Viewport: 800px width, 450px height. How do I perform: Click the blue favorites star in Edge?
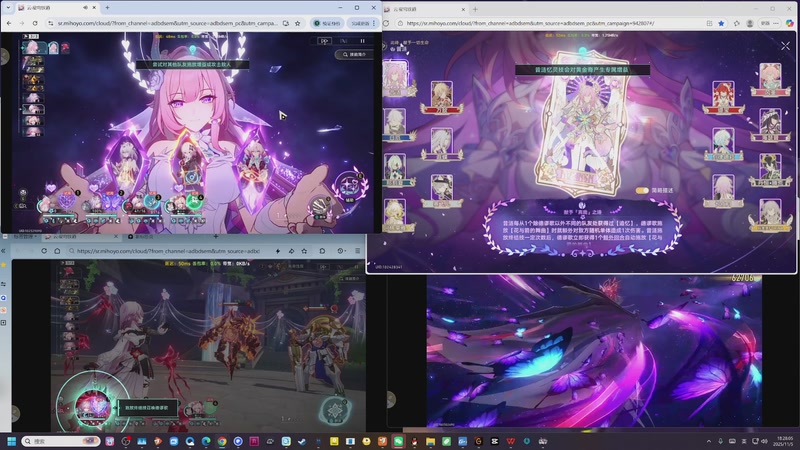tap(721, 23)
